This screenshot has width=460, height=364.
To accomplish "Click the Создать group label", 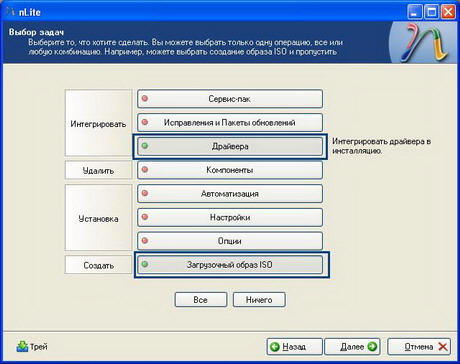I will 98,265.
